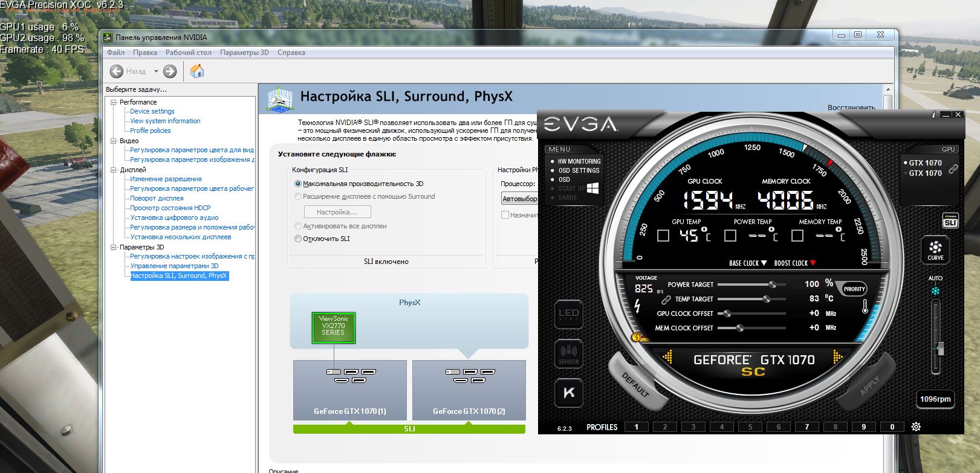Open the Sensor panel button
Screen dimensions: 980x473
click(569, 353)
